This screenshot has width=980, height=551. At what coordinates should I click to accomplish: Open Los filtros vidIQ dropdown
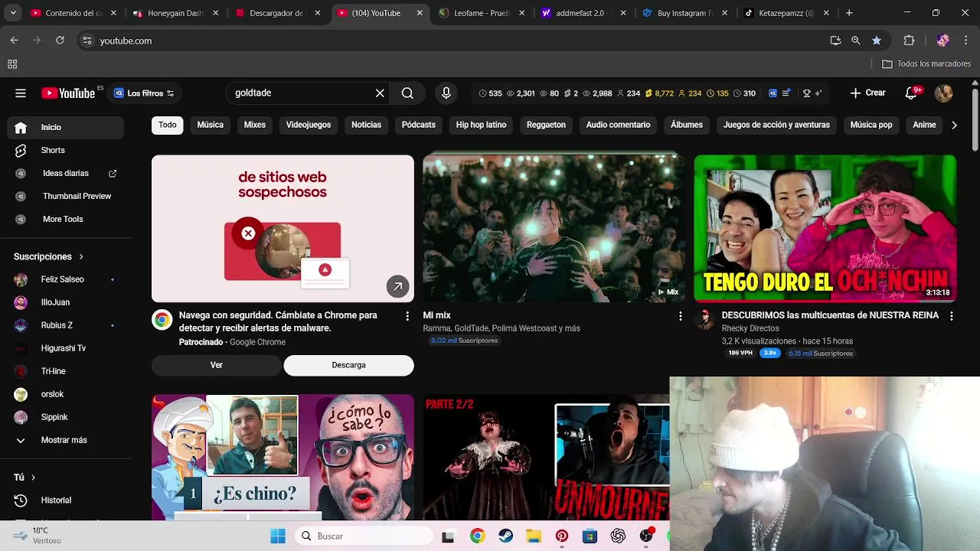click(145, 93)
